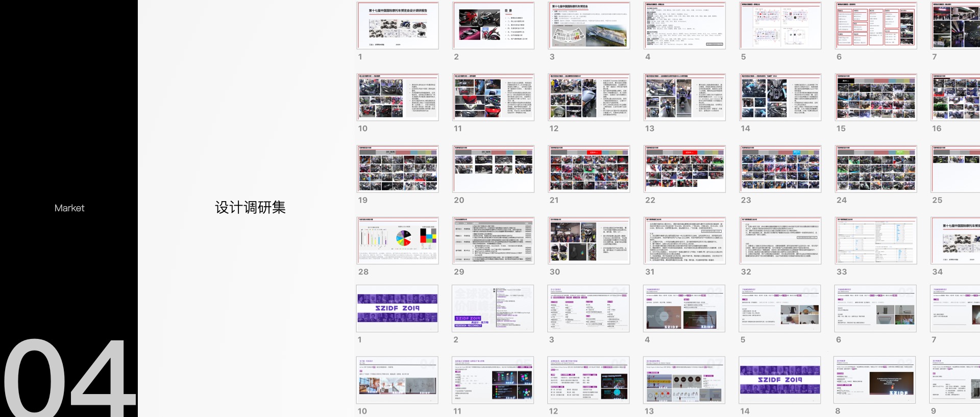Screen dimensions: 980x417
Task: Select motorcycle report contents slide 2
Action: [493, 26]
